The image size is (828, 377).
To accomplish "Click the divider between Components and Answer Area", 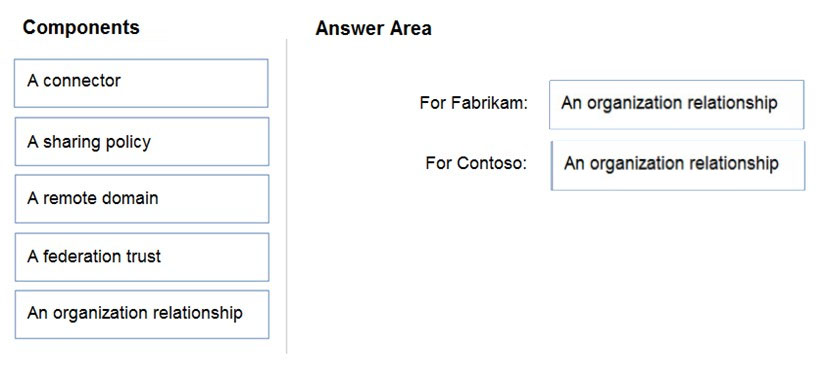I will pos(287,195).
